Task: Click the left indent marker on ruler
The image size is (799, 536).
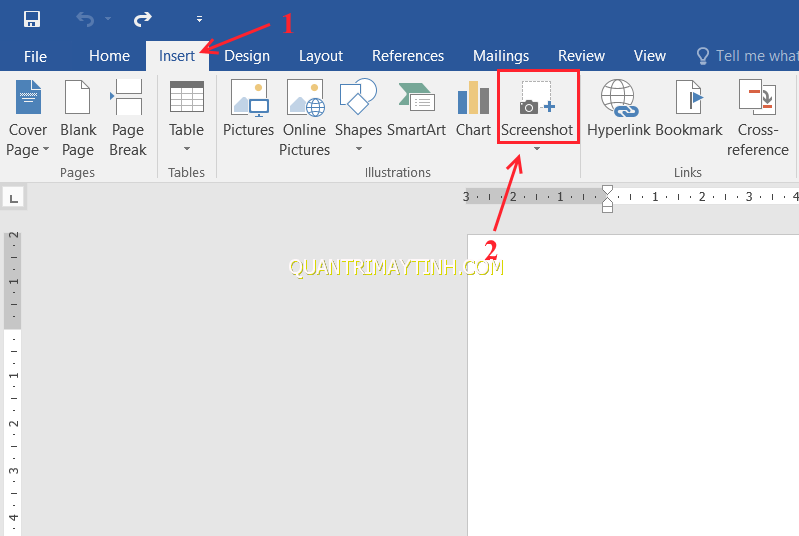Action: 607,208
